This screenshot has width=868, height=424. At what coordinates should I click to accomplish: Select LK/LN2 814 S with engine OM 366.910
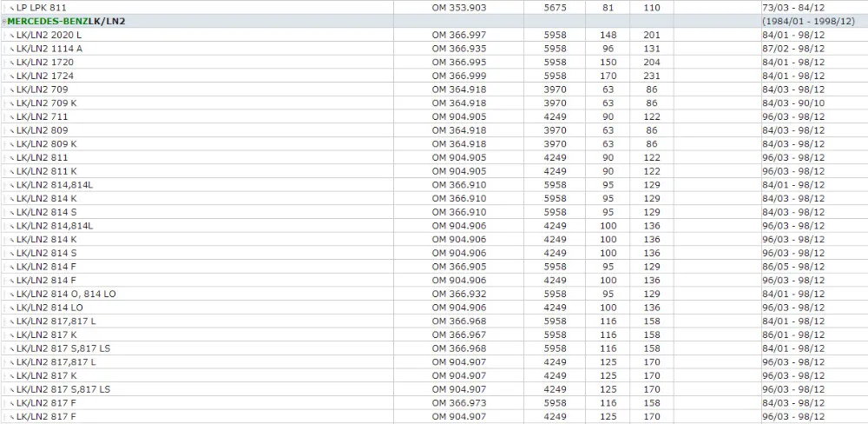(47, 212)
